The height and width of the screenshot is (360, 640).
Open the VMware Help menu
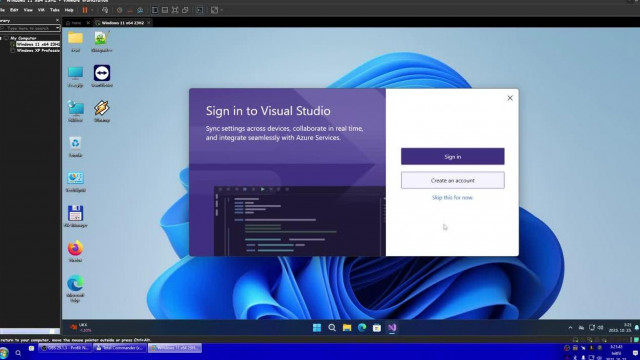coord(69,10)
